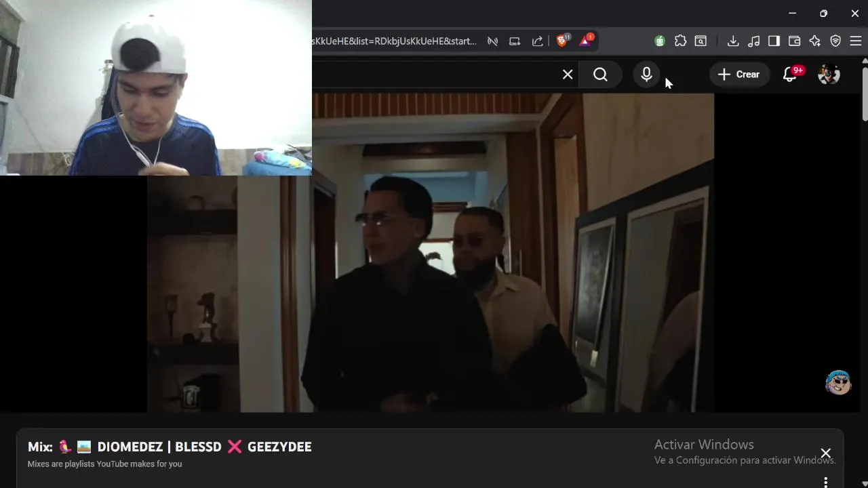Click the tab search icon in toolbar
The width and height of the screenshot is (868, 488).
click(701, 41)
